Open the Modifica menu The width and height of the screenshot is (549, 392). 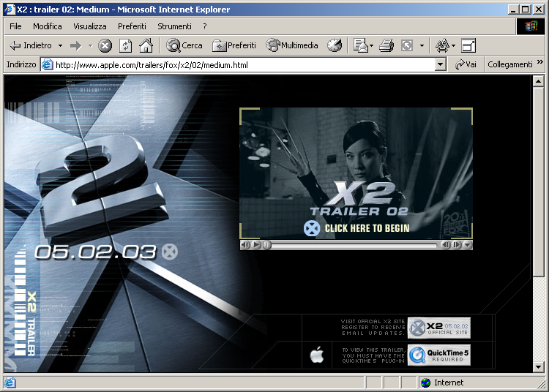pos(48,26)
